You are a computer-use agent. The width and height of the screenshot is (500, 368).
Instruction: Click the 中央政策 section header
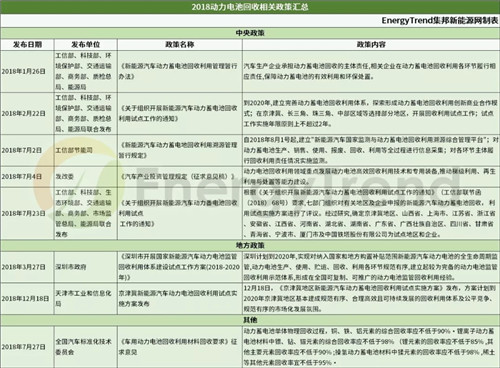(x=250, y=33)
